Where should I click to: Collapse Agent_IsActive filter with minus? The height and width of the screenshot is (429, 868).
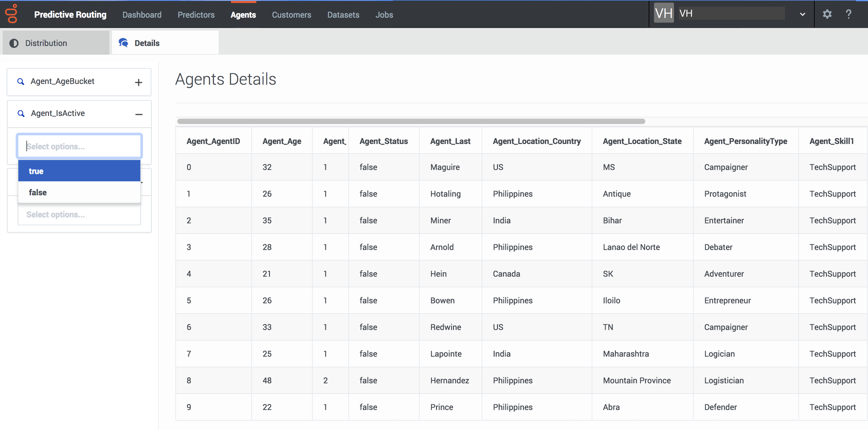point(139,115)
